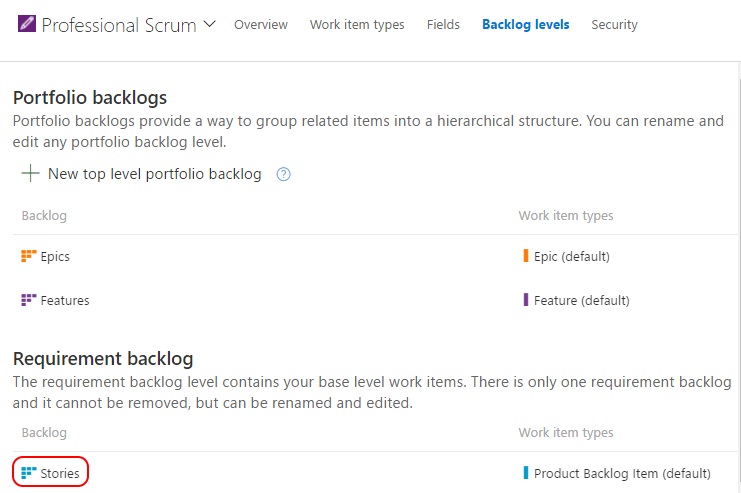Click the orange Epics backlog icon
Screen dimensions: 741x493
[x=28, y=256]
